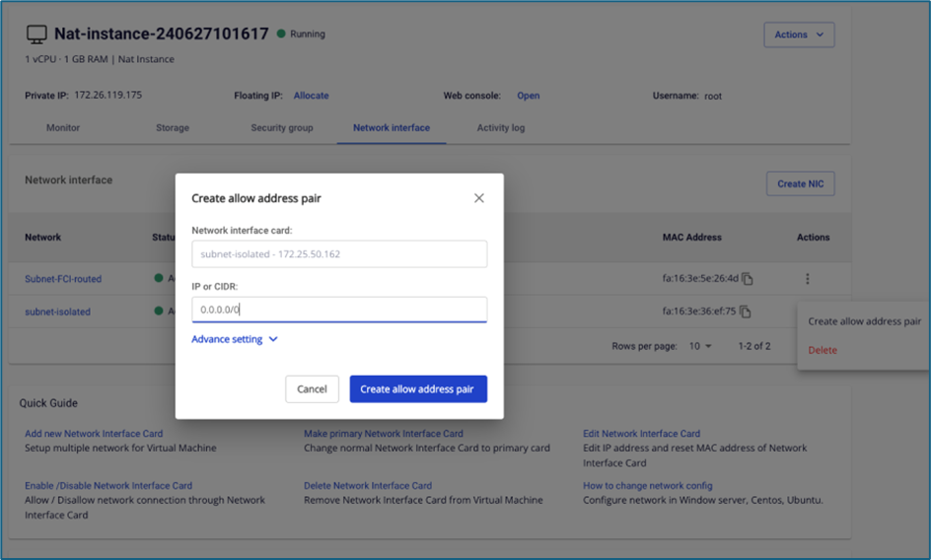Image resolution: width=931 pixels, height=560 pixels.
Task: Close the Create allow address pair dialog
Action: [x=479, y=198]
